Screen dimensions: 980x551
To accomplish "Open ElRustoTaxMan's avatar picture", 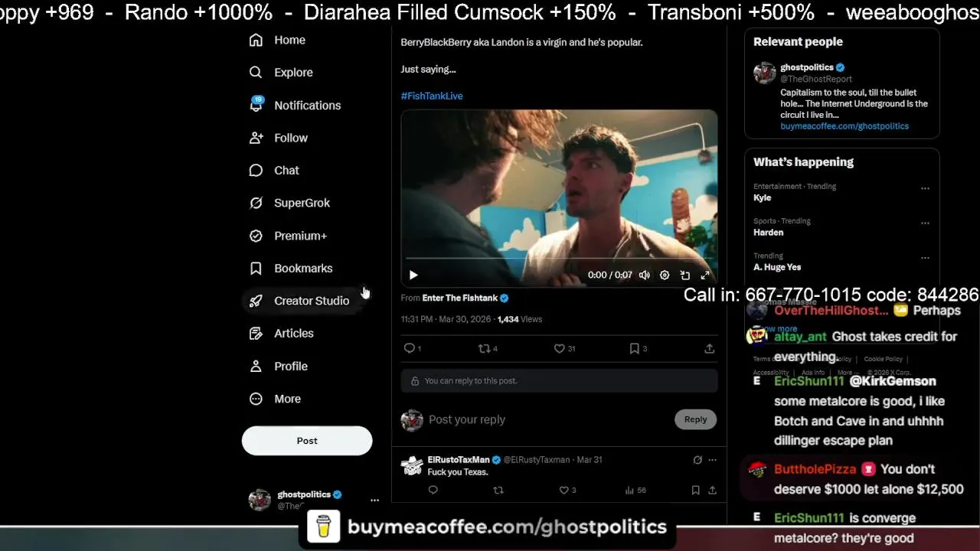I will click(412, 465).
